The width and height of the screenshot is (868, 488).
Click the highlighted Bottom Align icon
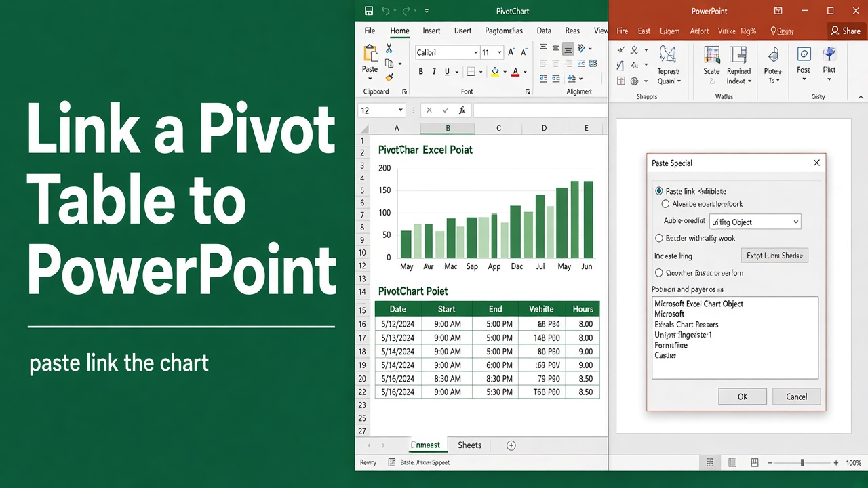(568, 49)
